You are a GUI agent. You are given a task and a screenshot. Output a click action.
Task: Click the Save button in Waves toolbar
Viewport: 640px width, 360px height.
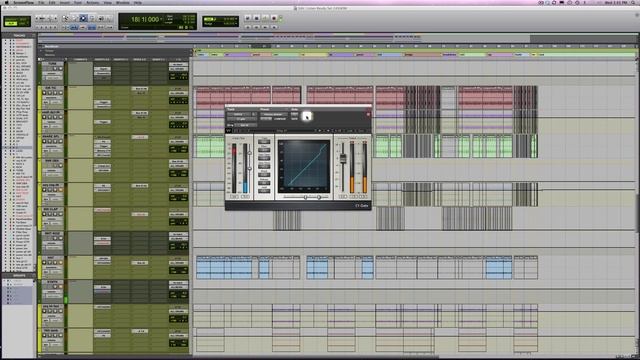pos(361,130)
